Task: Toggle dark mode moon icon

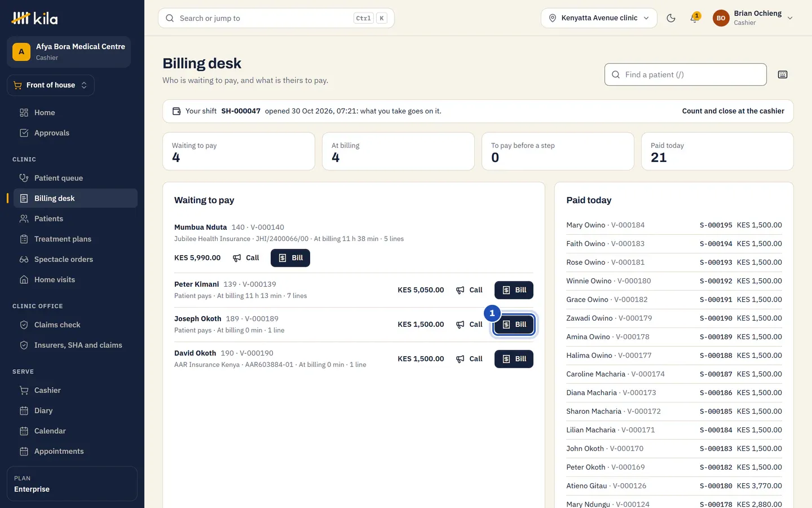Action: point(671,18)
